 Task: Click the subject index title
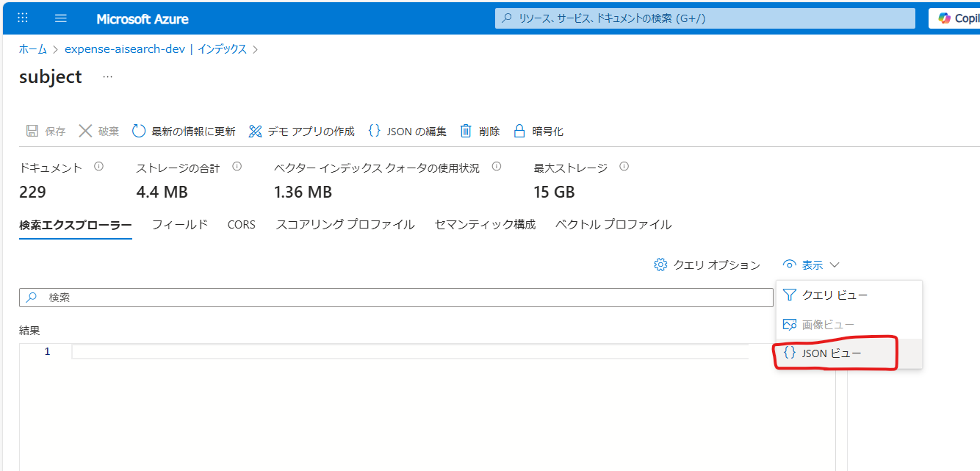[x=51, y=76]
